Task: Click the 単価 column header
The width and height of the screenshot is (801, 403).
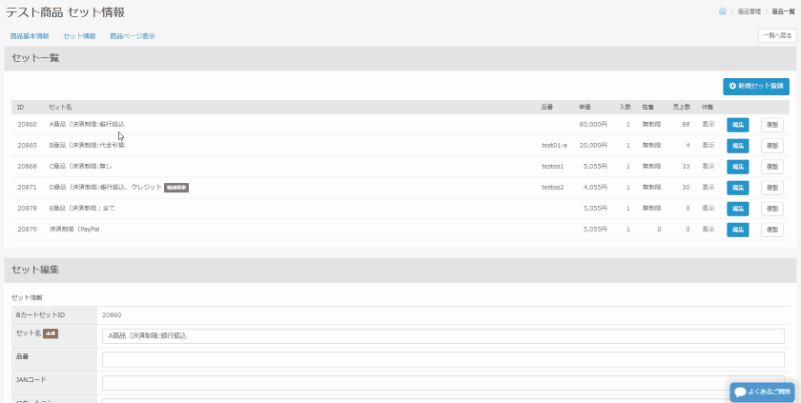Action: (585, 107)
